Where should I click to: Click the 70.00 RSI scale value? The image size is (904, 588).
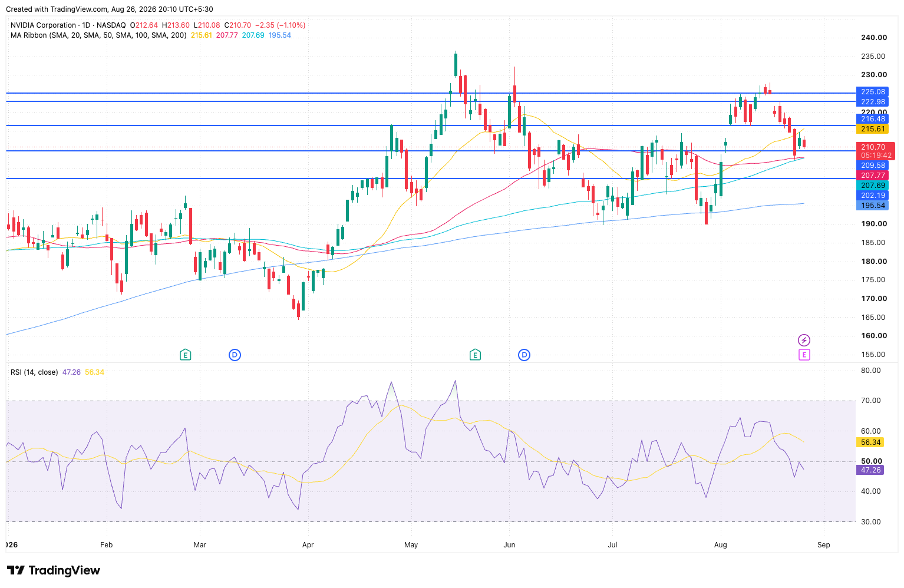(871, 401)
